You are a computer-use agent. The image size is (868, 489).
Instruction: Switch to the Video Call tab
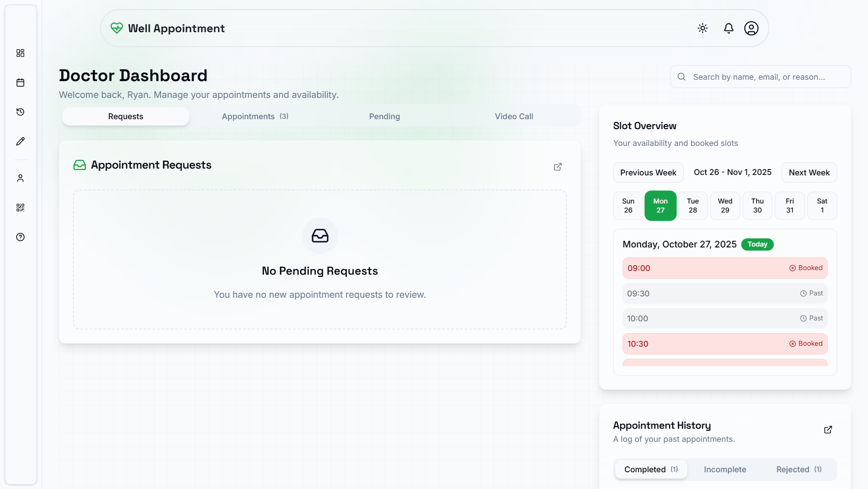click(x=513, y=116)
